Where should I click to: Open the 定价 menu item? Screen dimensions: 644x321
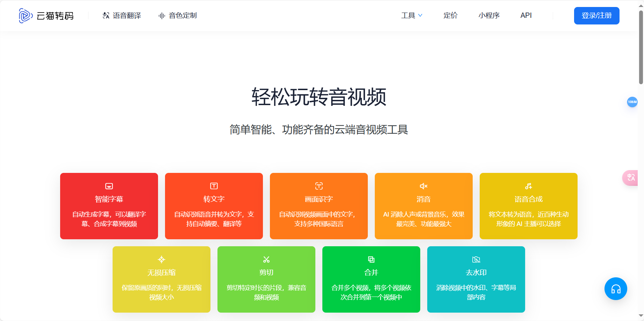[450, 15]
